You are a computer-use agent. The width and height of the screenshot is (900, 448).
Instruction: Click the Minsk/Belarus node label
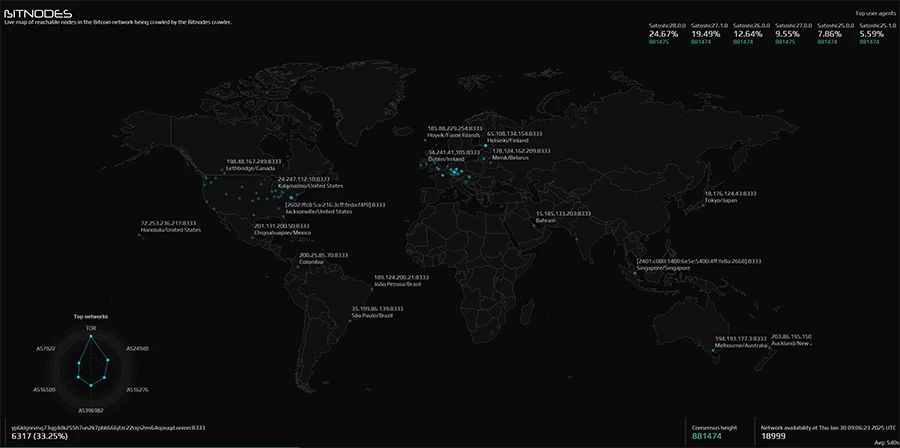click(x=511, y=157)
